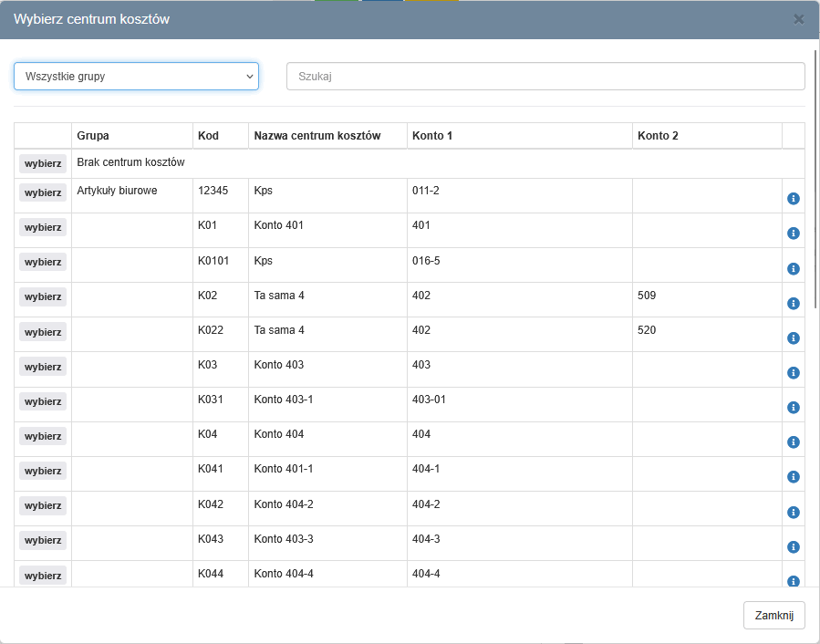The height and width of the screenshot is (644, 820).
Task: Click the vertical scrollbar of the dialog
Action: click(815, 182)
